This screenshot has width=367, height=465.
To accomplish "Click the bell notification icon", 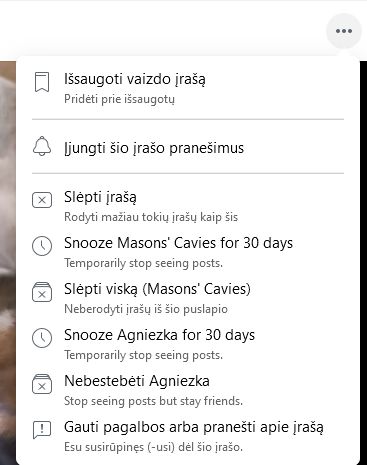I will 42,146.
